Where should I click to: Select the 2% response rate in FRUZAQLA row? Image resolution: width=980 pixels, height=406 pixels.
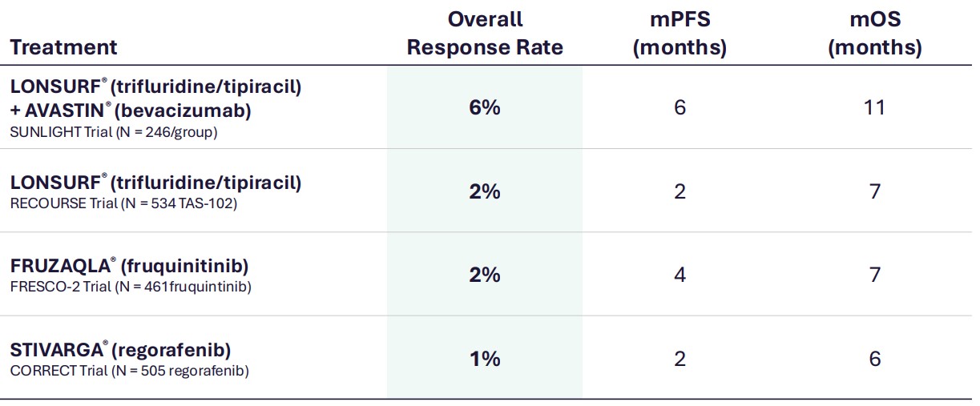(x=485, y=275)
